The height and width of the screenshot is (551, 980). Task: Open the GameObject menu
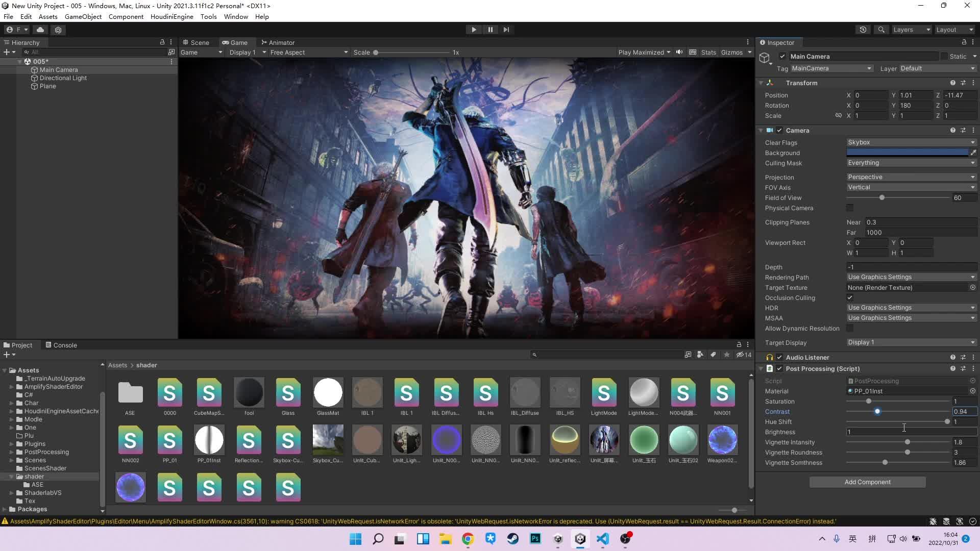[x=83, y=16]
